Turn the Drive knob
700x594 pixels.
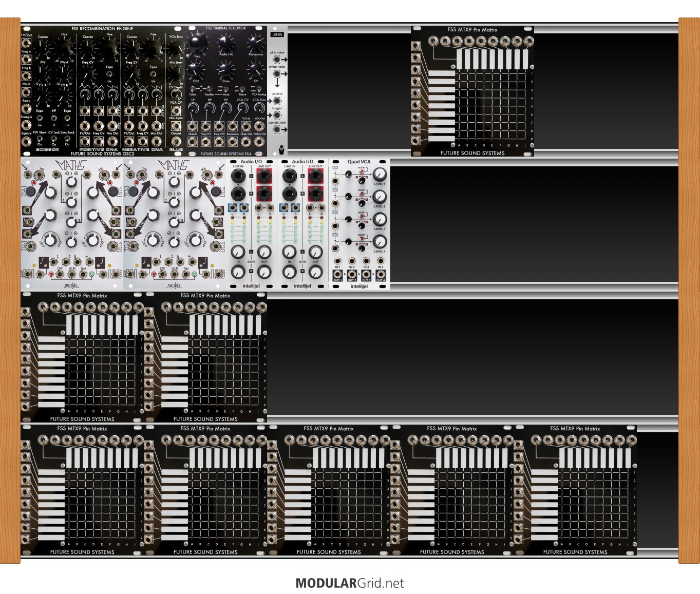pyautogui.click(x=224, y=69)
